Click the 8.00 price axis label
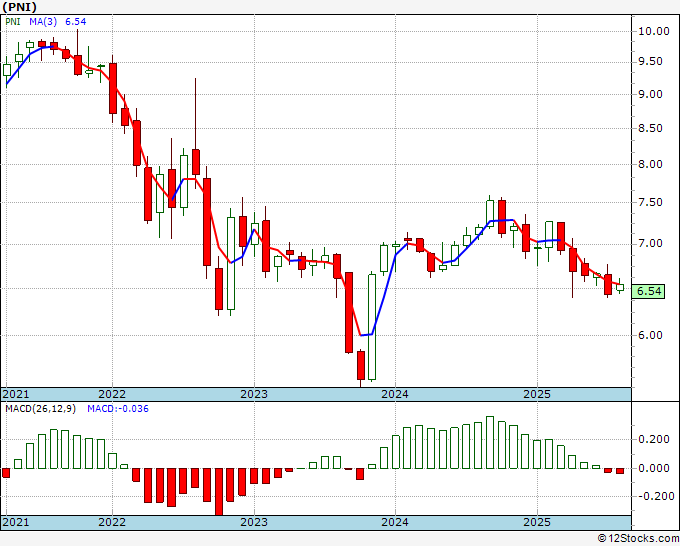Viewport: 680px width, 546px height. pos(650,164)
